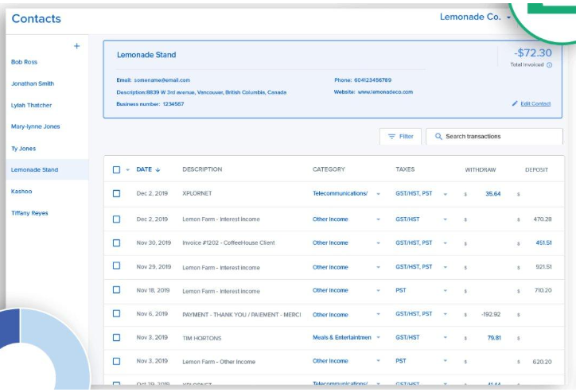Click the DEPOSIT column header
The width and height of the screenshot is (576, 392).
tap(536, 170)
